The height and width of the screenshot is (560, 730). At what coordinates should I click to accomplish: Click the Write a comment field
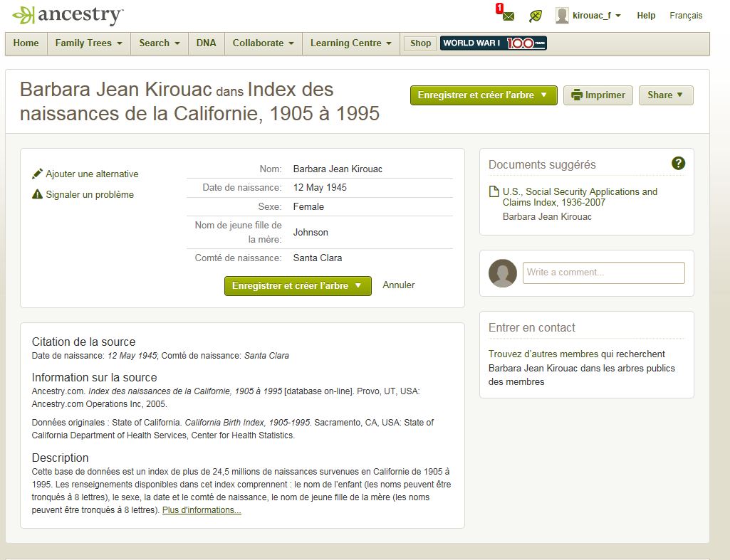click(x=603, y=273)
